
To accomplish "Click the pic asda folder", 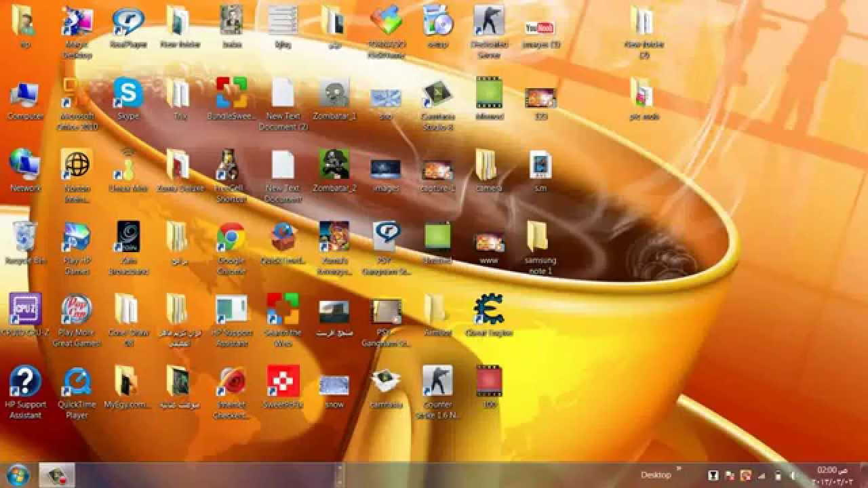I will [x=644, y=99].
